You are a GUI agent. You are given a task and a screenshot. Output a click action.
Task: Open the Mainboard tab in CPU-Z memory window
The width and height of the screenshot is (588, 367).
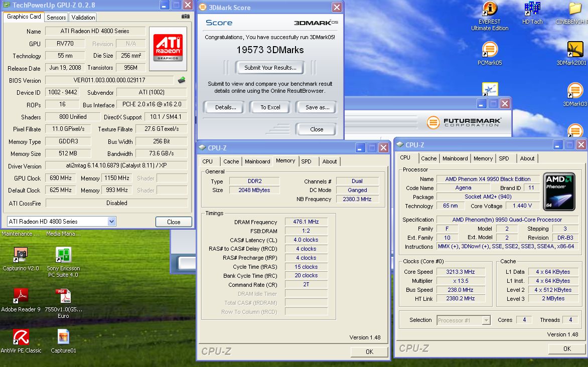[257, 161]
